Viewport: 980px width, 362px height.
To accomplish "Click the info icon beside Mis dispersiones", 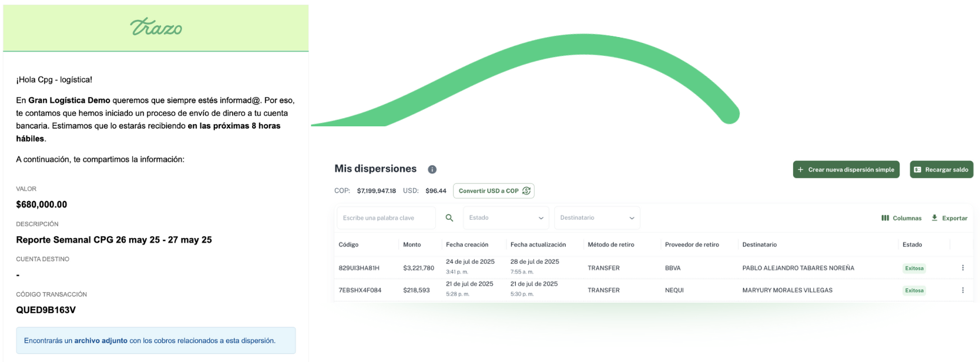I will [x=432, y=169].
